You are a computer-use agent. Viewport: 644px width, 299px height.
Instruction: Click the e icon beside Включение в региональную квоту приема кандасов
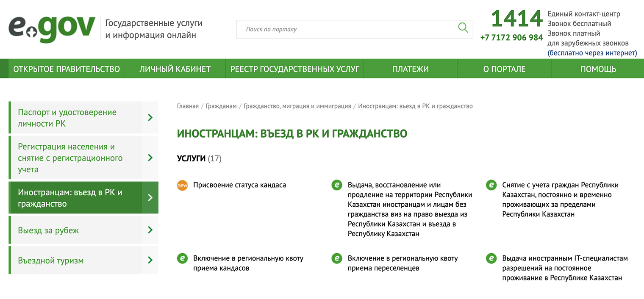pyautogui.click(x=182, y=258)
